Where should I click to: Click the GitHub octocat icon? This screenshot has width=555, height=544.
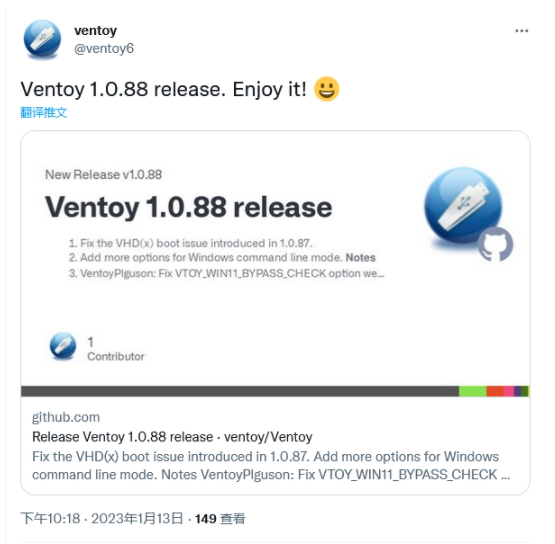coord(495,244)
